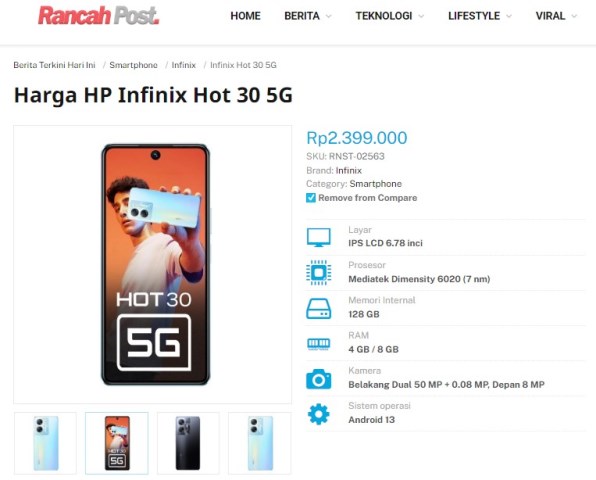Expand the Lifestyle menu chevron
Screen dimensions: 596x480
pos(509,16)
